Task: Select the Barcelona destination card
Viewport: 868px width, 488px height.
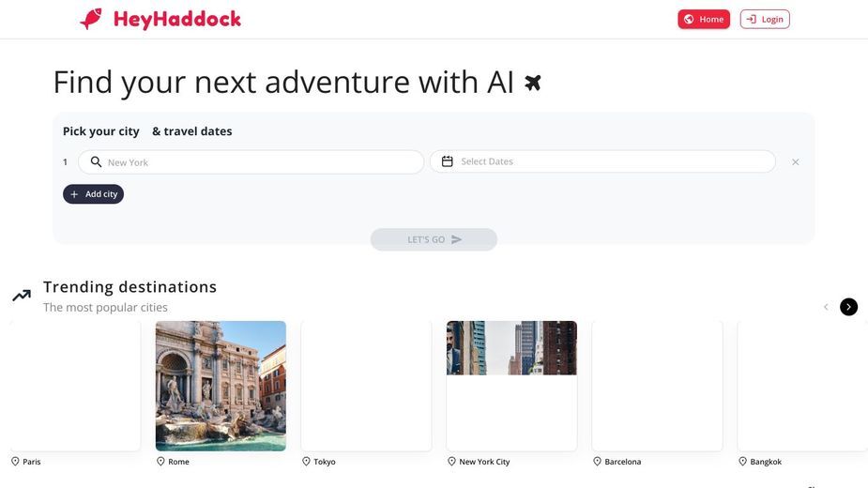Action: (657, 386)
